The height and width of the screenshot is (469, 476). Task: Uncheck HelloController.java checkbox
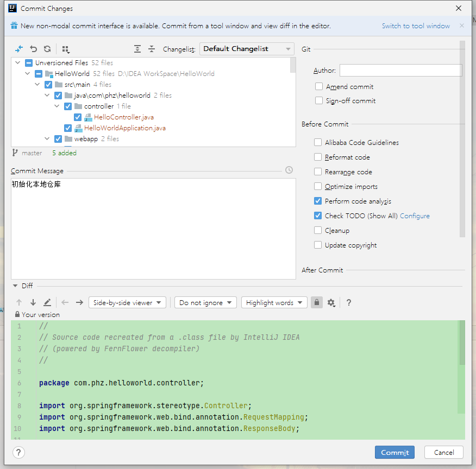77,117
